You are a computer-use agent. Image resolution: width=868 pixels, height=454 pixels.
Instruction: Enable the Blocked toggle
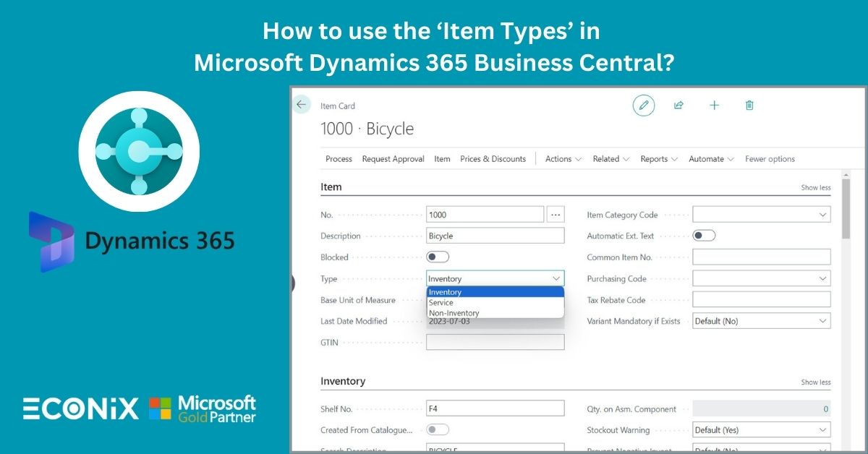pos(439,256)
